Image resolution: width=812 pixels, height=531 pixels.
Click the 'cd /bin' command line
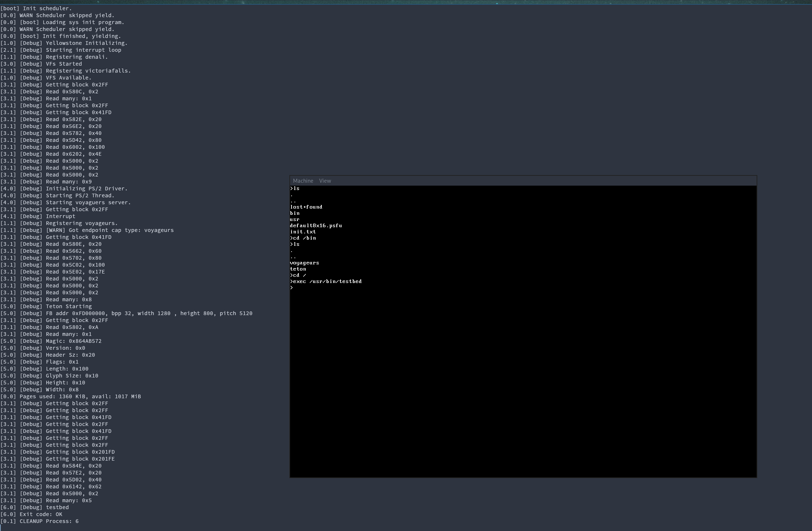(x=303, y=238)
